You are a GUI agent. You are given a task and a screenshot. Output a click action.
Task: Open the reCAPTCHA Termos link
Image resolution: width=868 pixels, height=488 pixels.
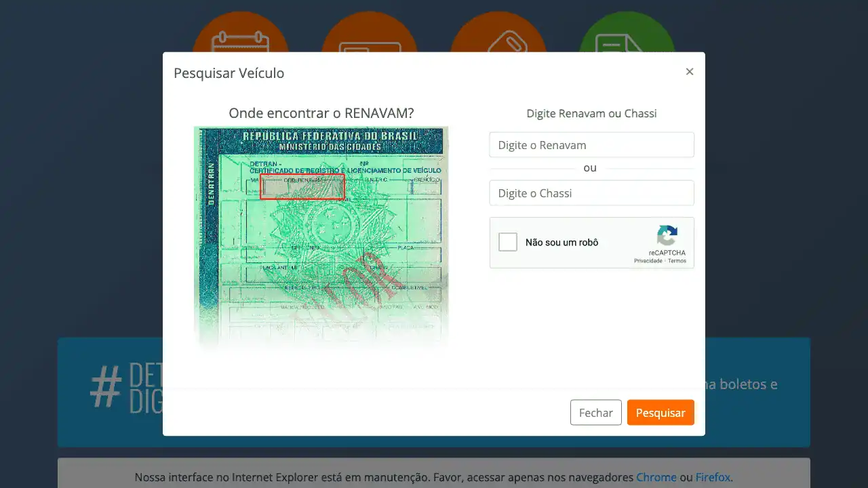(x=677, y=261)
